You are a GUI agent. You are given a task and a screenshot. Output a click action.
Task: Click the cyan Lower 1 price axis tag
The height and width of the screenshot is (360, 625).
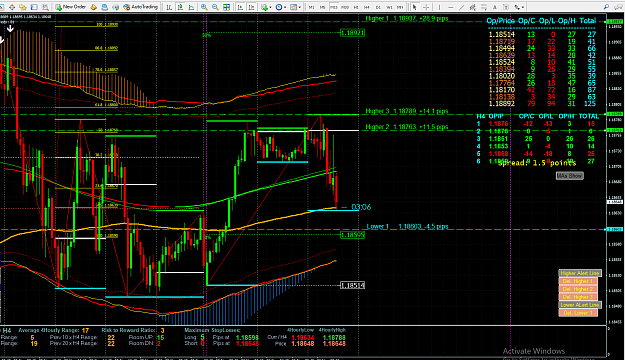(614, 229)
